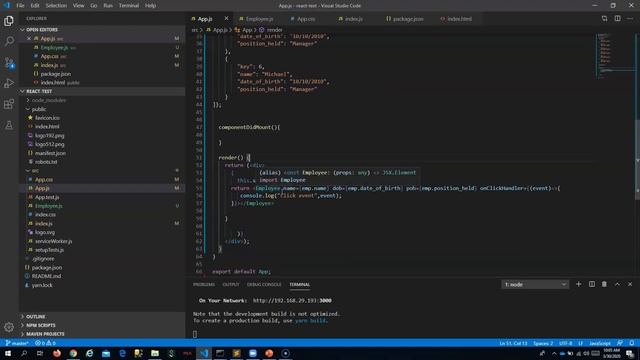
Task: Split the terminal panel
Action: coord(592,284)
